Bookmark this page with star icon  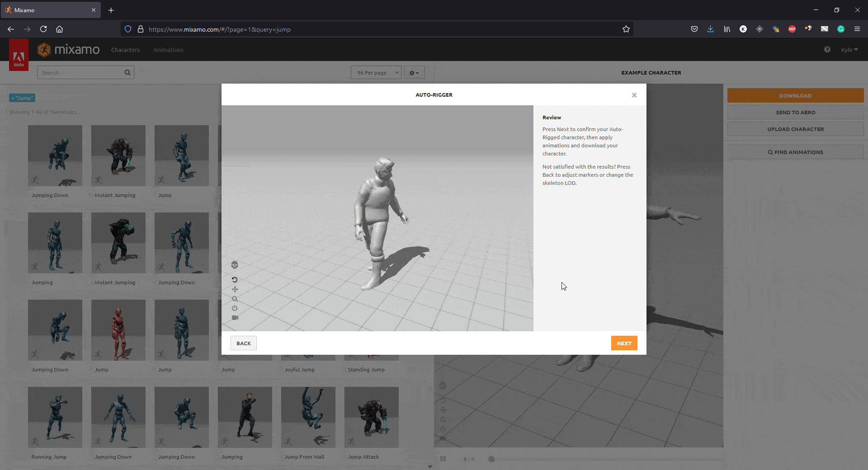(626, 29)
